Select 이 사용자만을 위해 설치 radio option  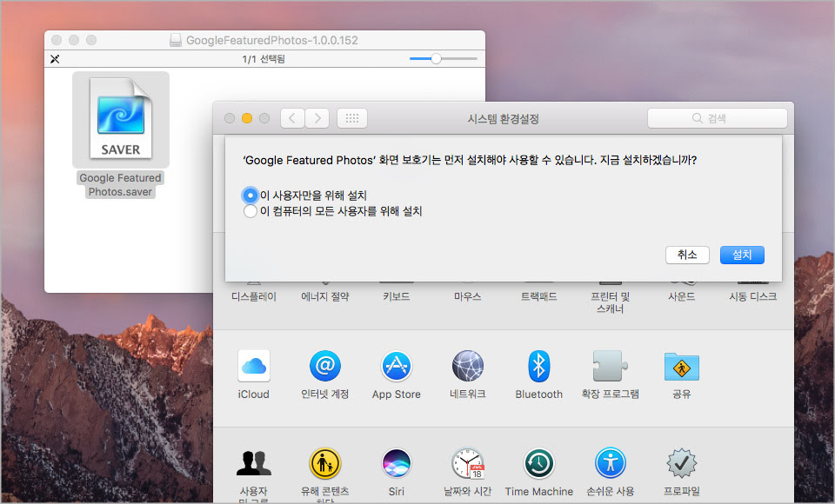click(250, 196)
